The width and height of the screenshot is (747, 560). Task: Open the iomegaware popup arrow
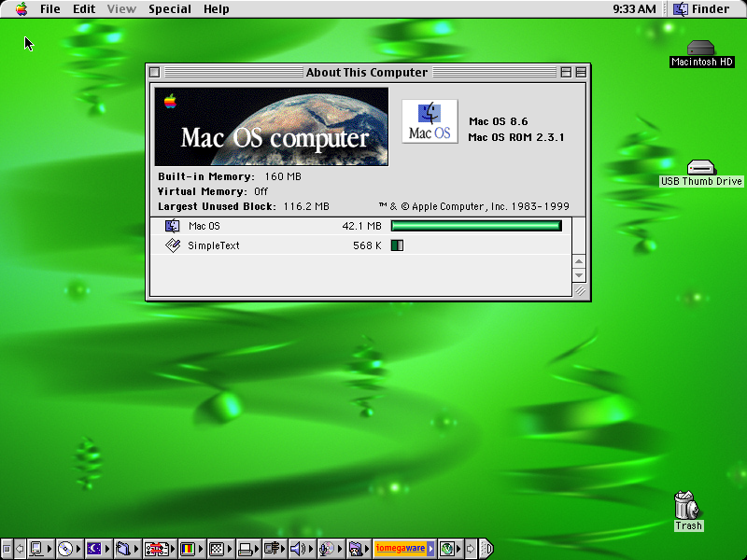click(x=430, y=549)
